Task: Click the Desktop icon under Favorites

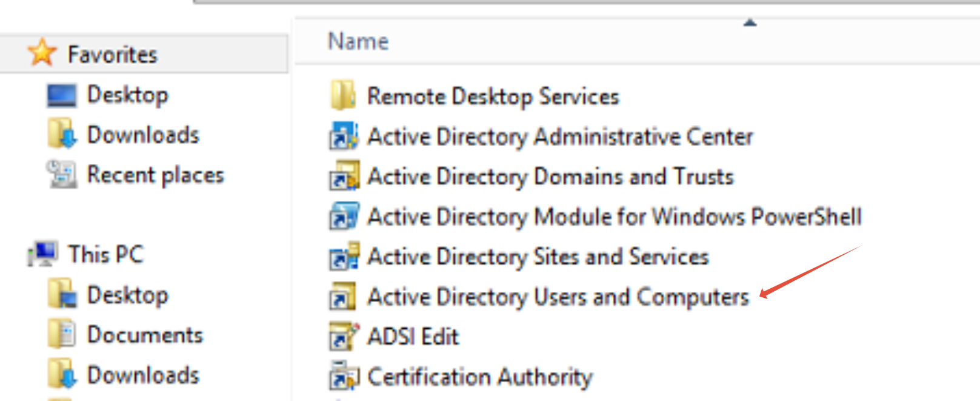Action: click(x=61, y=95)
